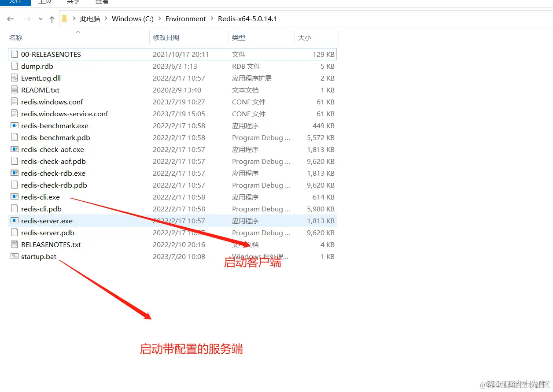Click file name redis-check-rdb.pdb
Screen dimensions: 553x392
click(54, 185)
